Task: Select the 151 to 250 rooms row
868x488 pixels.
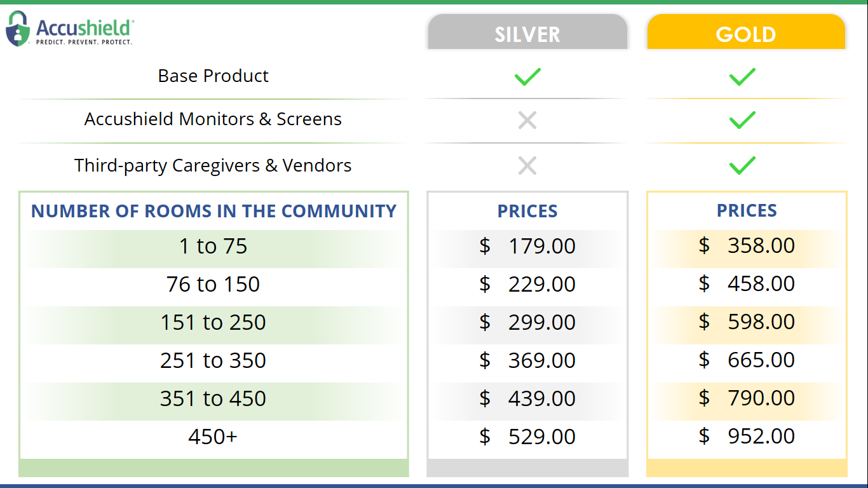Action: [213, 323]
